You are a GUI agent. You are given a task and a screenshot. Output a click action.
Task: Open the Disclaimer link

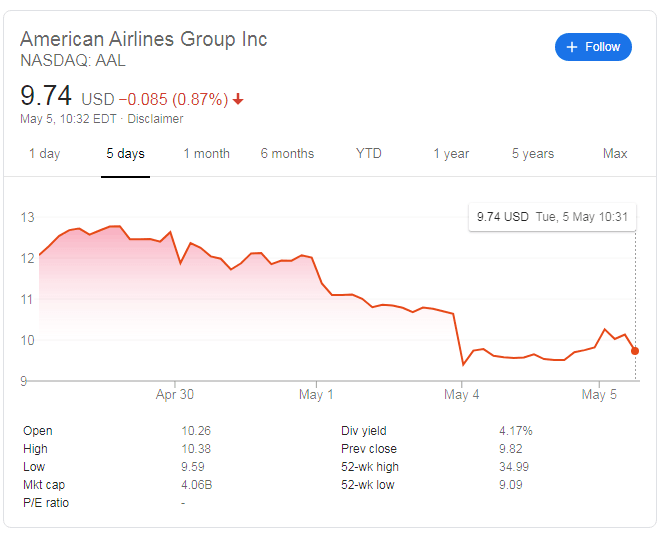(x=154, y=118)
